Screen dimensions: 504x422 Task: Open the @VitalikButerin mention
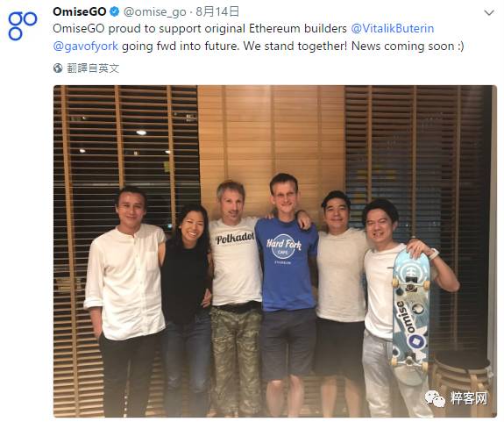393,29
